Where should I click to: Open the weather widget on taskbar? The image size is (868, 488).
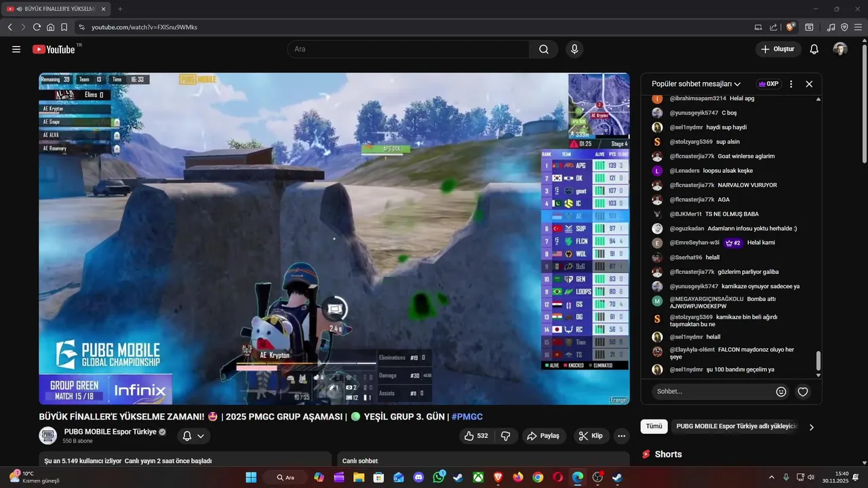(x=34, y=477)
